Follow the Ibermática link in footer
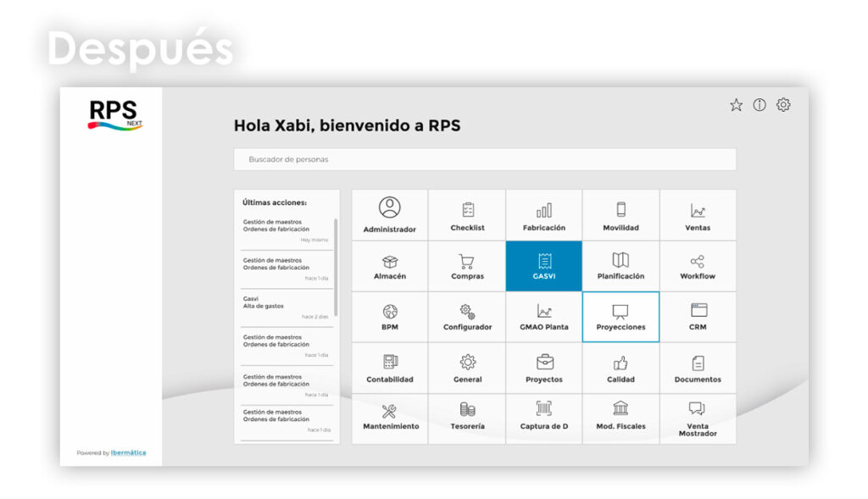The width and height of the screenshot is (868, 499). [x=128, y=452]
